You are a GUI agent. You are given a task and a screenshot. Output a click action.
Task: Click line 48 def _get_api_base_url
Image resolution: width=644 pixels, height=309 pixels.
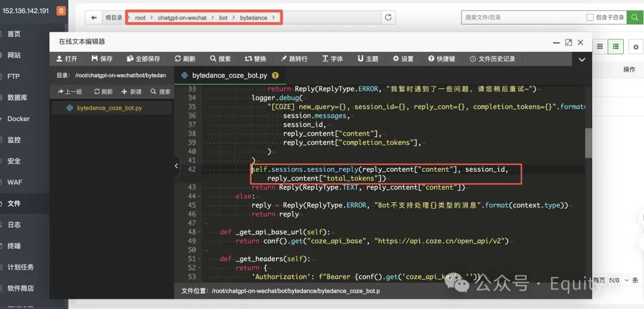[x=275, y=231]
